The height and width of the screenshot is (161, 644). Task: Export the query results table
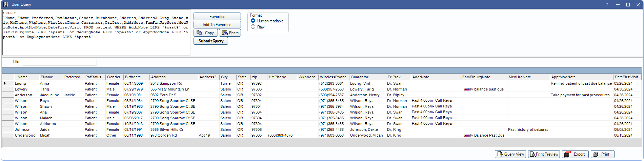575,154
